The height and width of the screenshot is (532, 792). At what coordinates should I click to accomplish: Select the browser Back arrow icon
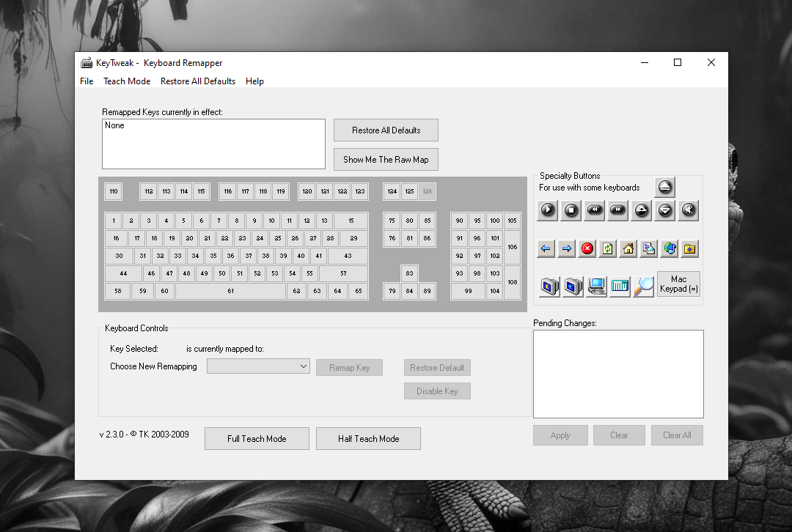coord(546,249)
